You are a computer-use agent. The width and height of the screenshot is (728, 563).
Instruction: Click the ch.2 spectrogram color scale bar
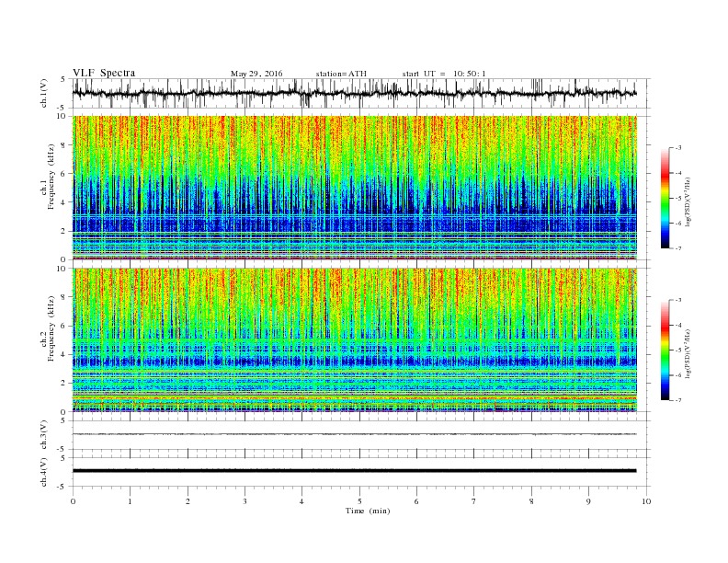pyautogui.click(x=665, y=350)
